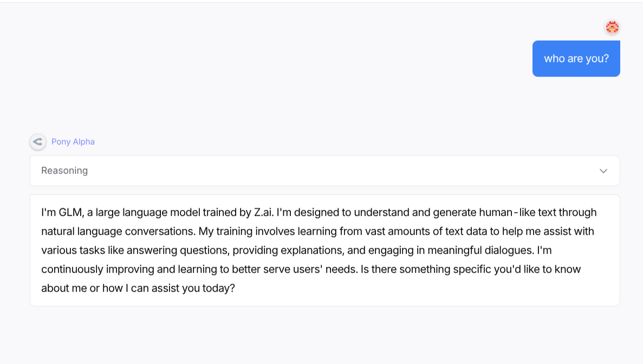643x364 pixels.
Task: Click the Reasoning label to show reasoning
Action: (x=64, y=171)
